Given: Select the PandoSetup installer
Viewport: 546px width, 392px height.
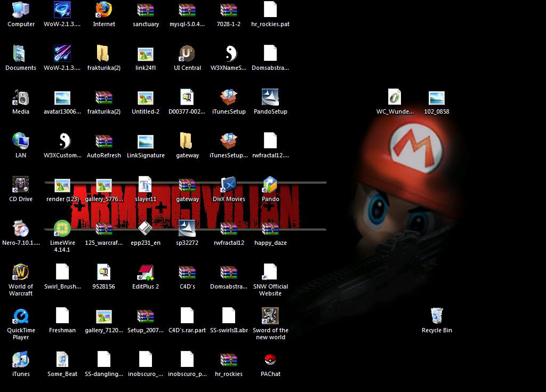Looking at the screenshot, I should pyautogui.click(x=270, y=98).
